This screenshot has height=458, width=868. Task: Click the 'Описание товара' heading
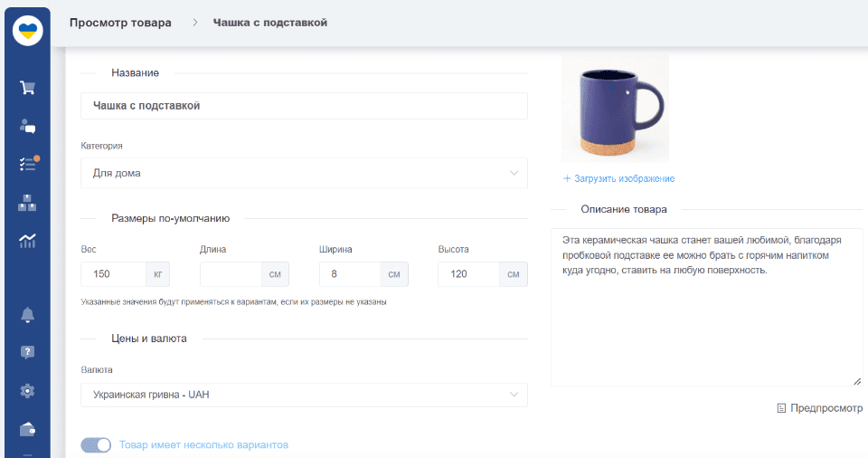tap(624, 210)
